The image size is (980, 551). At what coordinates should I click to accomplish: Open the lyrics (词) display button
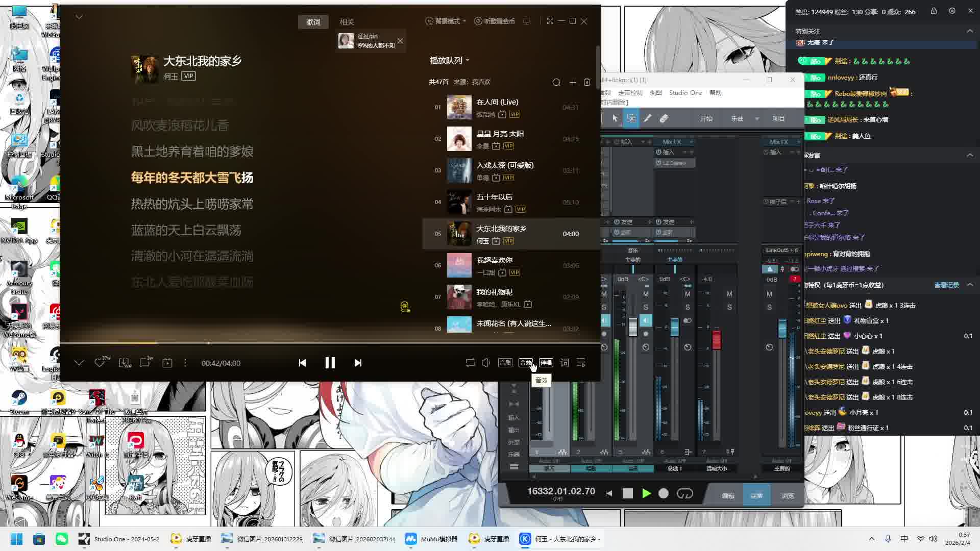tap(564, 363)
